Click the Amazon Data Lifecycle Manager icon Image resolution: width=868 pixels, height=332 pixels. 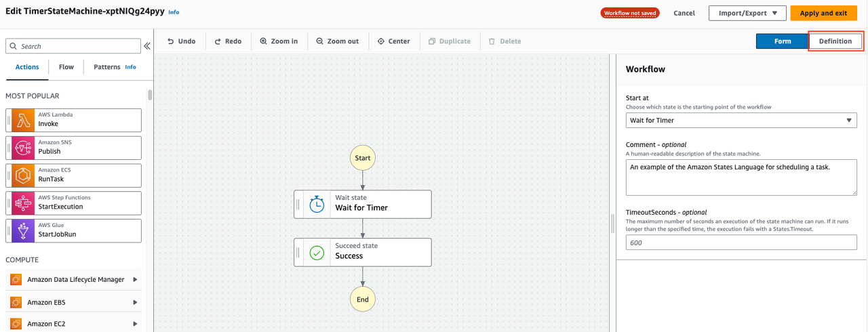tap(16, 280)
